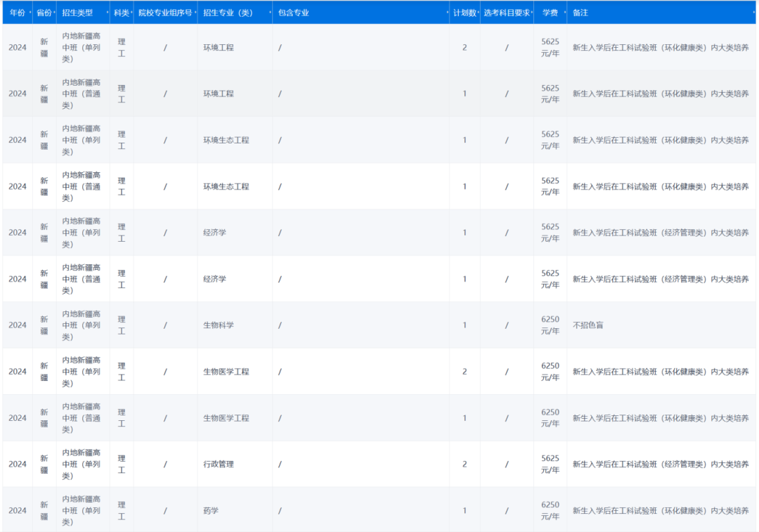759x532 pixels.
Task: Click 内地新疆高中班（普通类） in 经济学 row
Action: pyautogui.click(x=82, y=279)
